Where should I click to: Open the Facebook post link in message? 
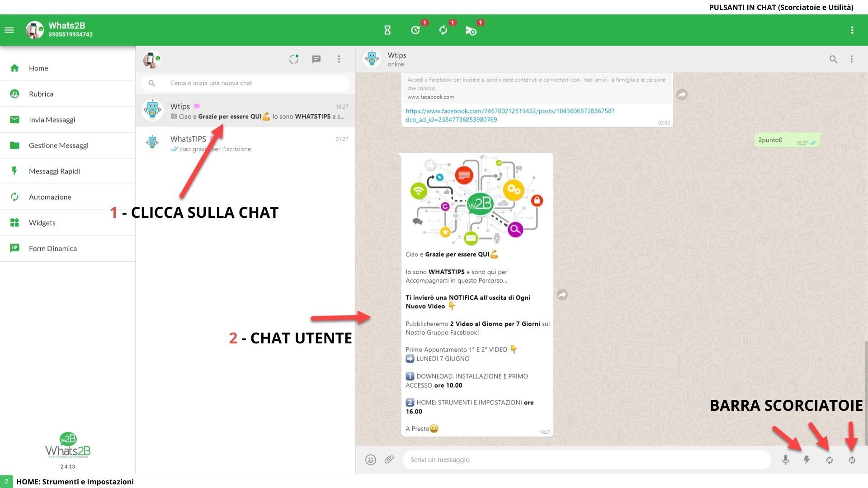click(510, 115)
